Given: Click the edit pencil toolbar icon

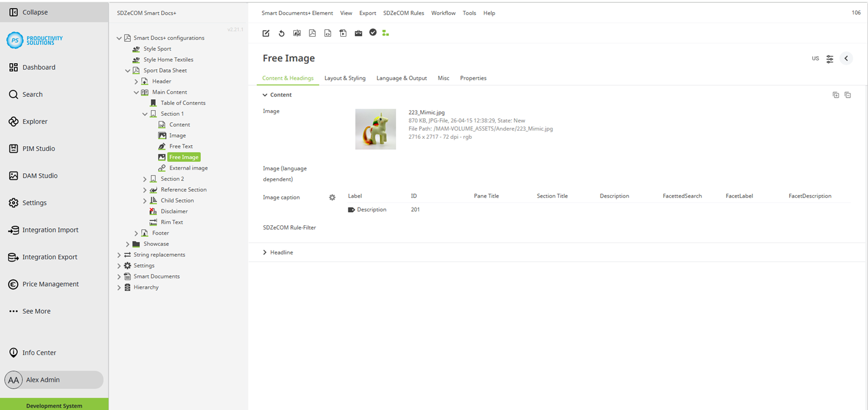Looking at the screenshot, I should tap(266, 33).
